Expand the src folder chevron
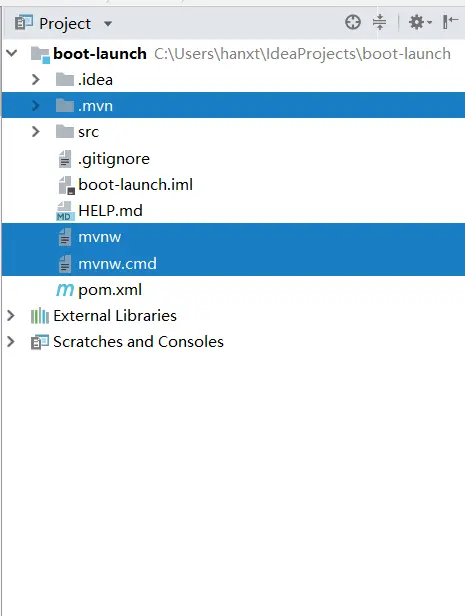This screenshot has height=616, width=465. point(36,131)
